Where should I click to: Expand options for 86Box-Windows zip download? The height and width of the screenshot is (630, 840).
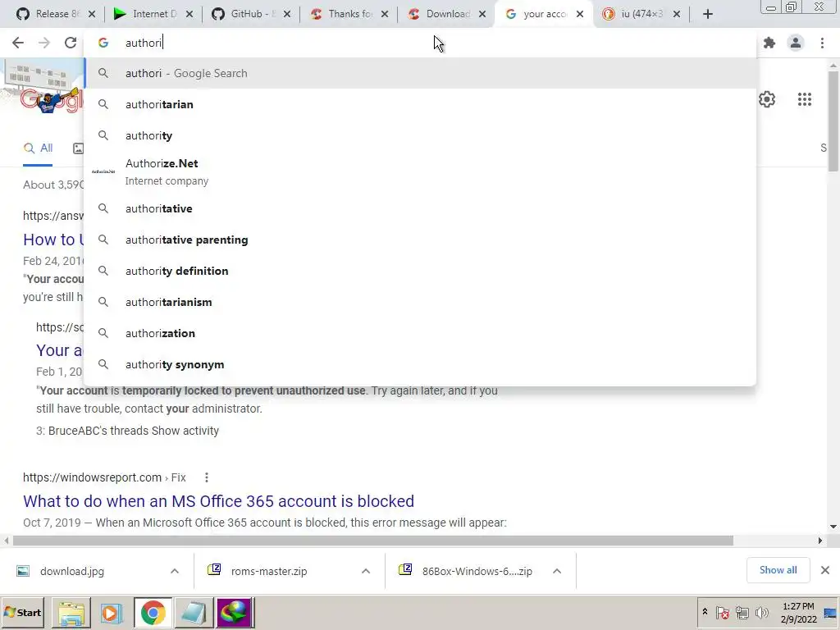[x=557, y=571]
